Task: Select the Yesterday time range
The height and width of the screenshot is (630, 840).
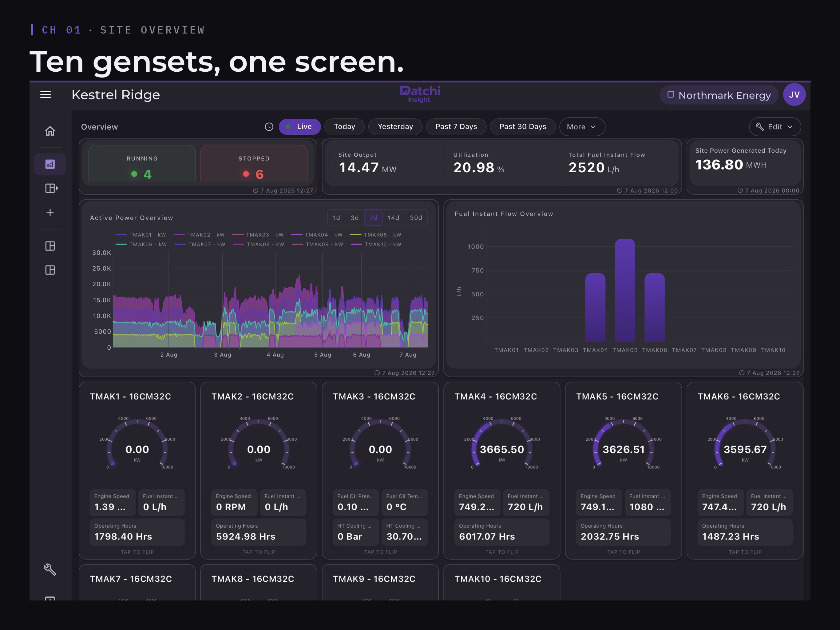Action: [395, 126]
